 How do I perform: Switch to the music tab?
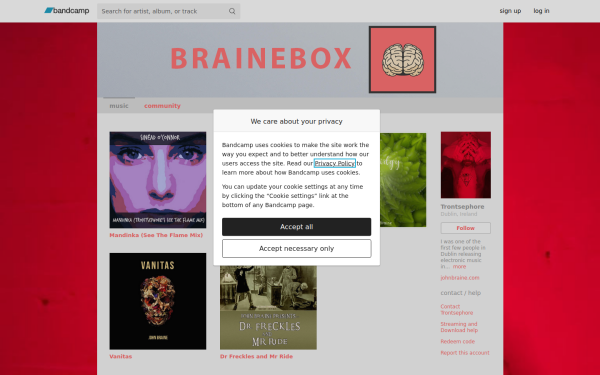(x=119, y=106)
